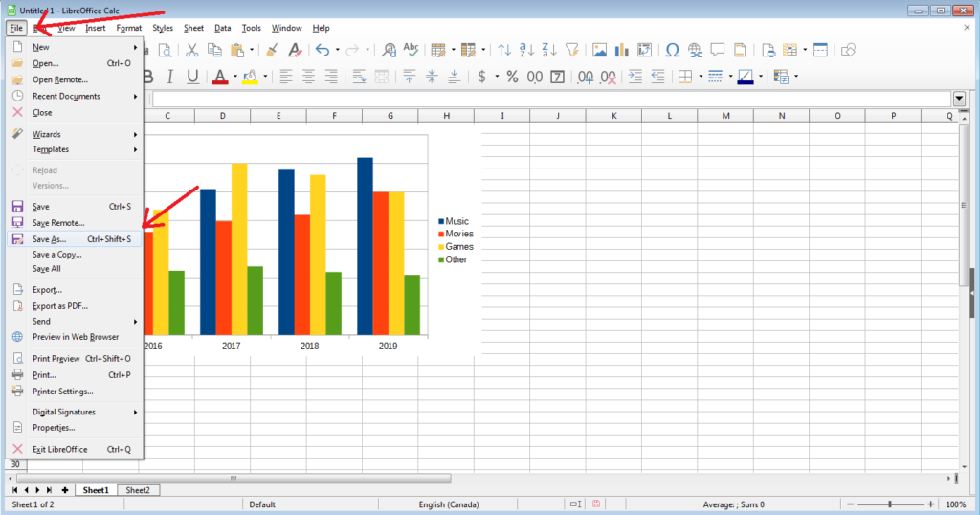Click the Insert Chart toolbar icon
This screenshot has height=515, width=980.
tap(621, 50)
